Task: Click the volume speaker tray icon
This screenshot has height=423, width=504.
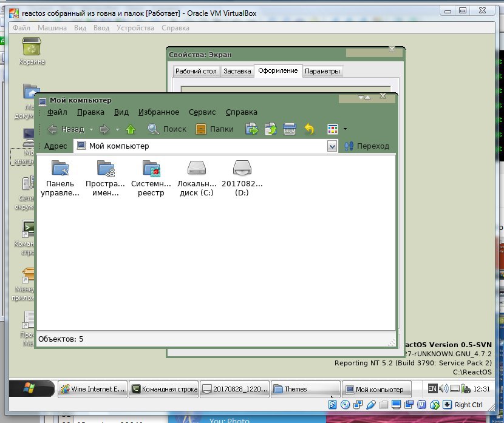Action: pyautogui.click(x=444, y=389)
